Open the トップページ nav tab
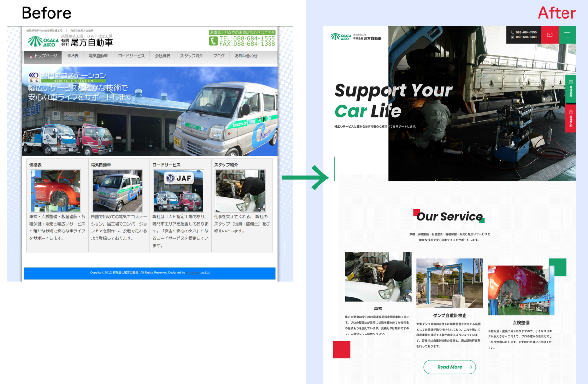The height and width of the screenshot is (384, 588). pyautogui.click(x=43, y=56)
